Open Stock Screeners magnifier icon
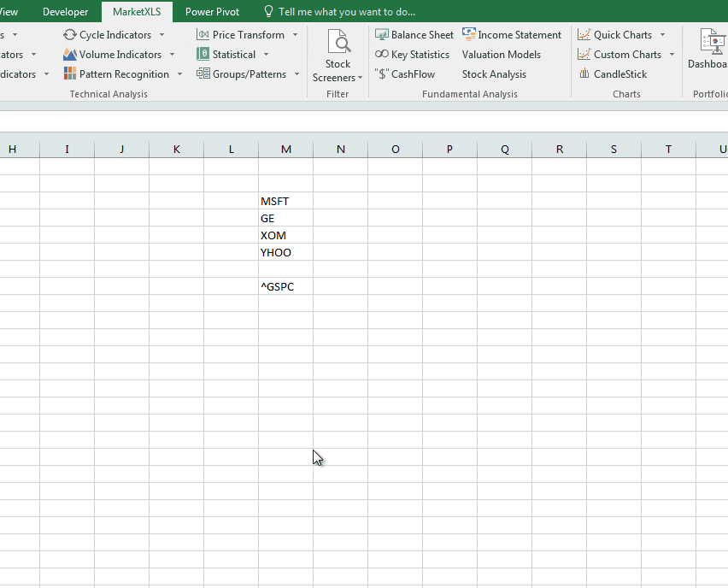The image size is (728, 588). [338, 41]
